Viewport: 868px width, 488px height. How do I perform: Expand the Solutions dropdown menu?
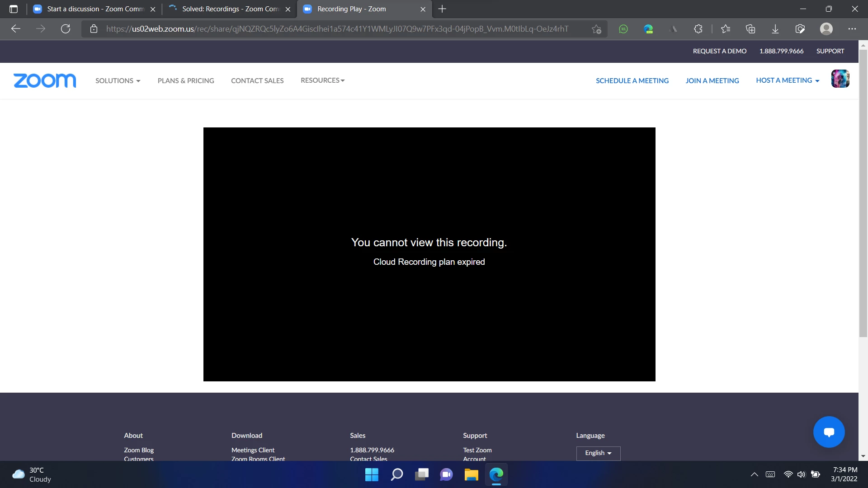point(118,80)
